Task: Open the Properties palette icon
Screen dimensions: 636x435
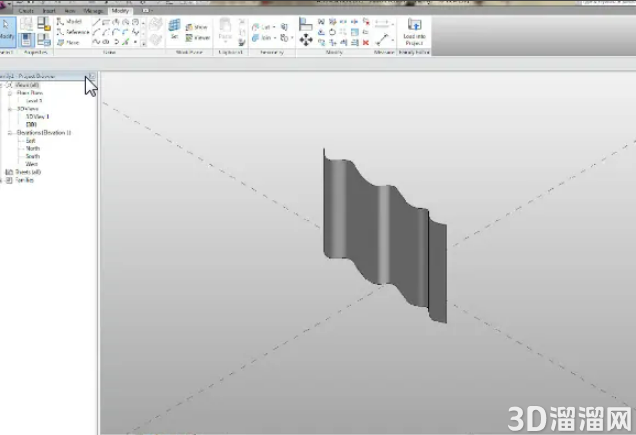Action: pos(26,40)
